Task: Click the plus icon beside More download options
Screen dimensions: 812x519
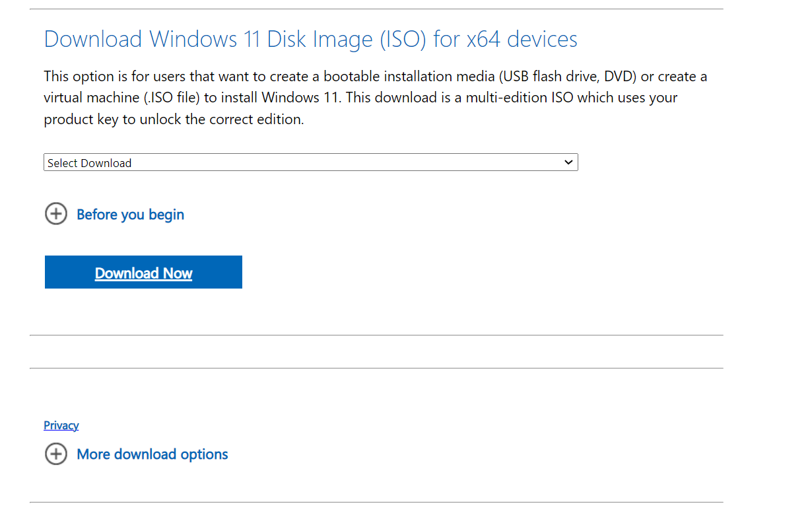Action: tap(56, 454)
